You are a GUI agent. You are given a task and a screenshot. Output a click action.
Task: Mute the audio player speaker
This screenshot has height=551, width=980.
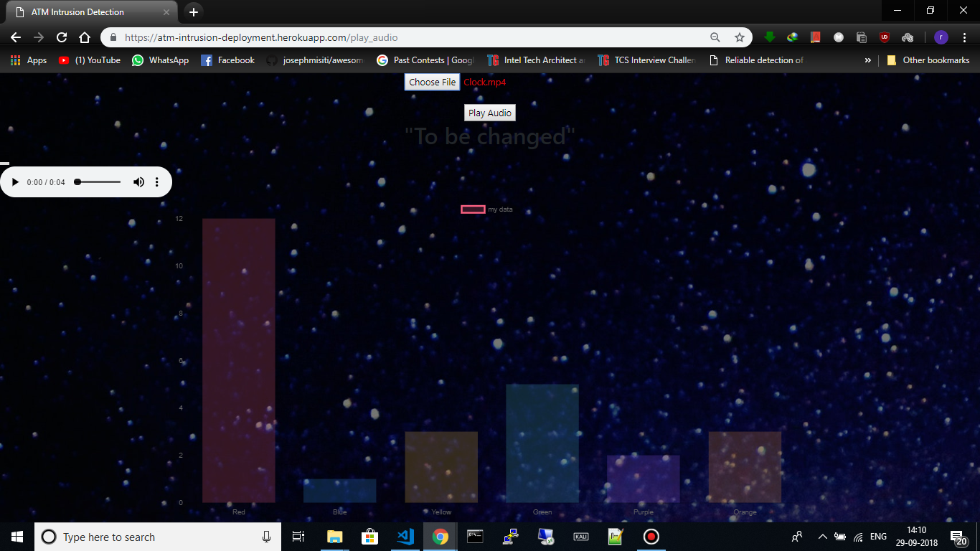(138, 182)
